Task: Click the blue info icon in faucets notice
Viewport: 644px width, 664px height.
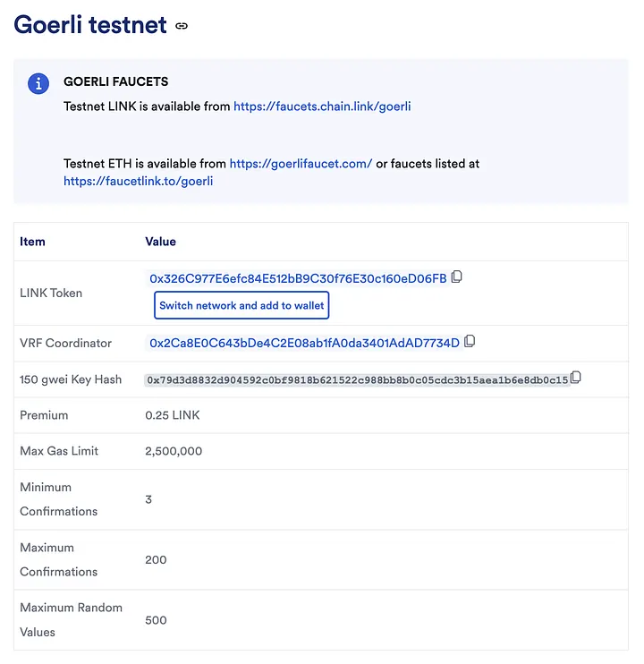Action: pyautogui.click(x=38, y=83)
